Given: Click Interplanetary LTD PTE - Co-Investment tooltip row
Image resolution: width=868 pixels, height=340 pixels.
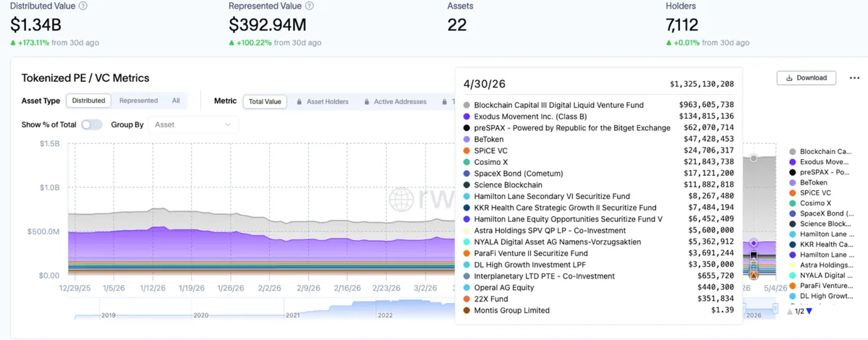Looking at the screenshot, I should (599, 276).
